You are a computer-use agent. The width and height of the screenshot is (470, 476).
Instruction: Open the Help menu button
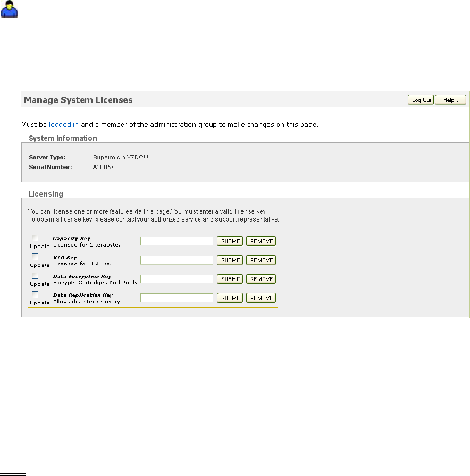click(450, 100)
